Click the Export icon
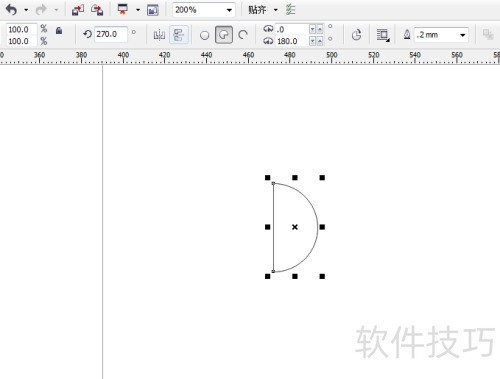 [x=97, y=10]
